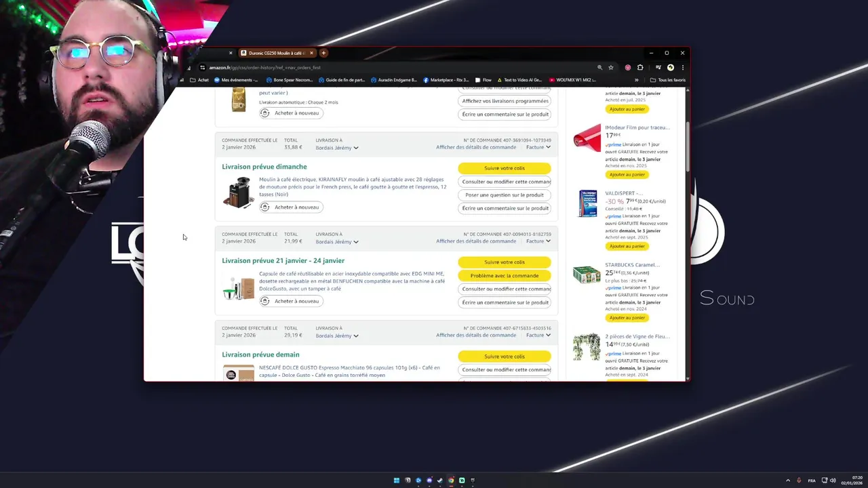Click 'Suivre votre colis' for the Nescafé Dolce Gusto order
This screenshot has height=488, width=868.
pyautogui.click(x=505, y=357)
